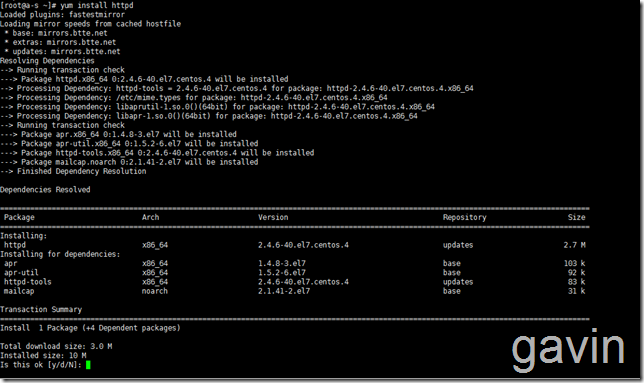This screenshot has height=383, width=644.
Task: Click the 'Transaction Summary' heading
Action: coord(41,310)
